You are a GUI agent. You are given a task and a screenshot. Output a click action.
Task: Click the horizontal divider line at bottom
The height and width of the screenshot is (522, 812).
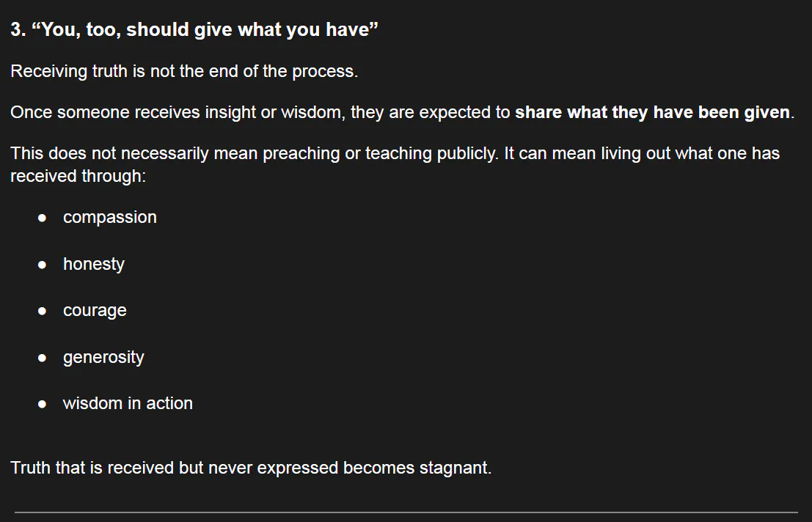coord(406,512)
